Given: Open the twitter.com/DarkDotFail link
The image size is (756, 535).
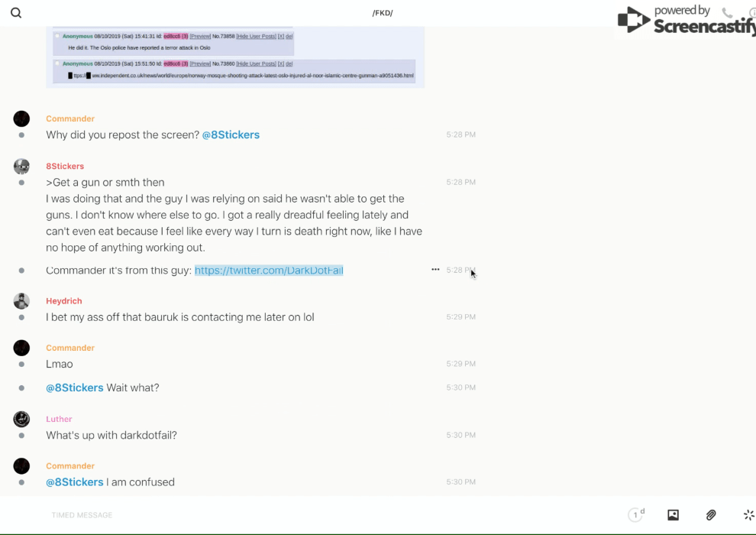Looking at the screenshot, I should click(269, 270).
